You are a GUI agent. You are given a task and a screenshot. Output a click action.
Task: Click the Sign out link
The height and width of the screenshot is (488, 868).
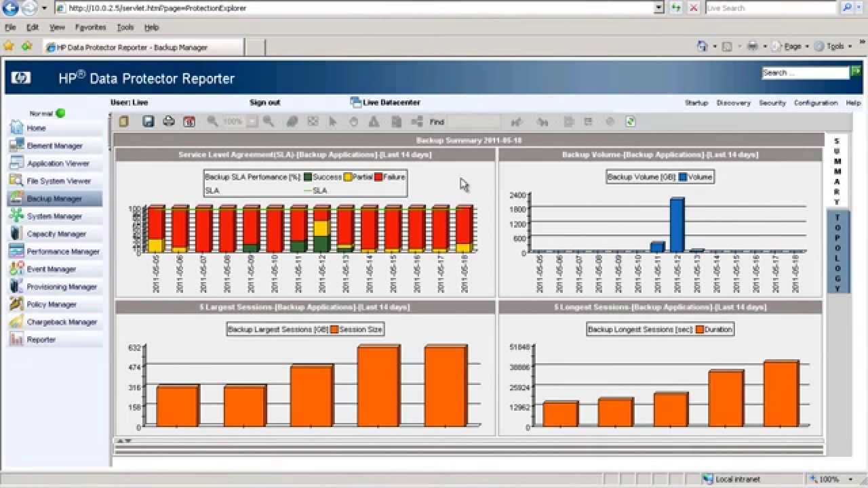coord(264,102)
